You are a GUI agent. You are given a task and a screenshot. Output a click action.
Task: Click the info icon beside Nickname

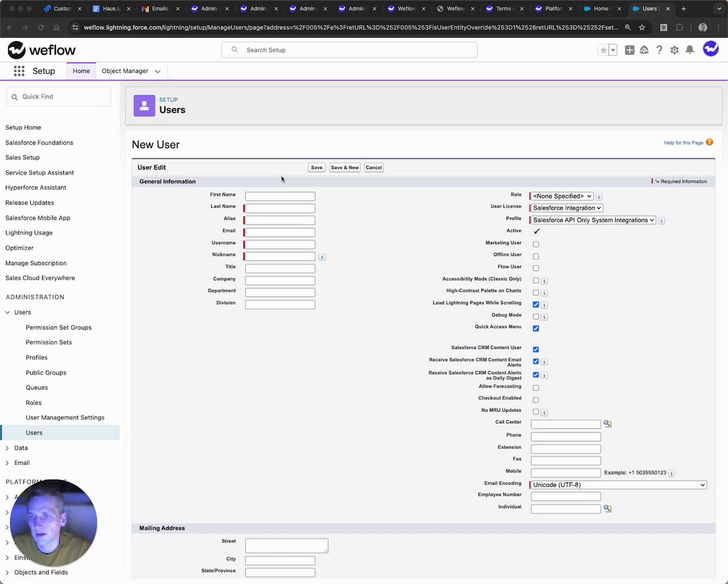(x=322, y=257)
